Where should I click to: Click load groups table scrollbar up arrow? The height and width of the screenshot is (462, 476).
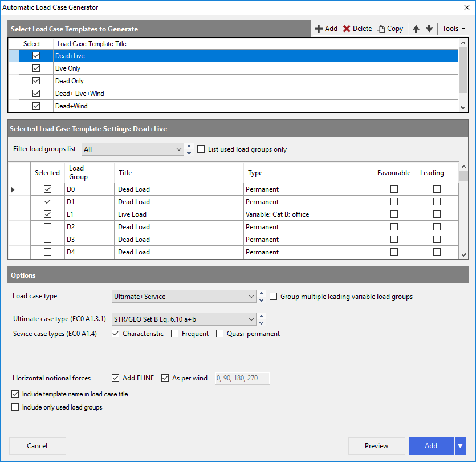coord(463,167)
